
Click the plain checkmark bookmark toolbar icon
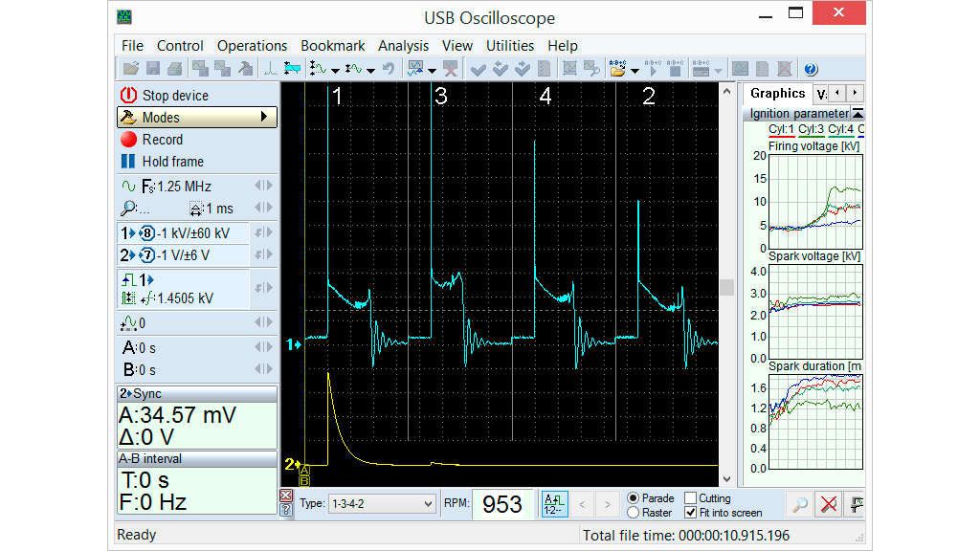click(x=479, y=69)
